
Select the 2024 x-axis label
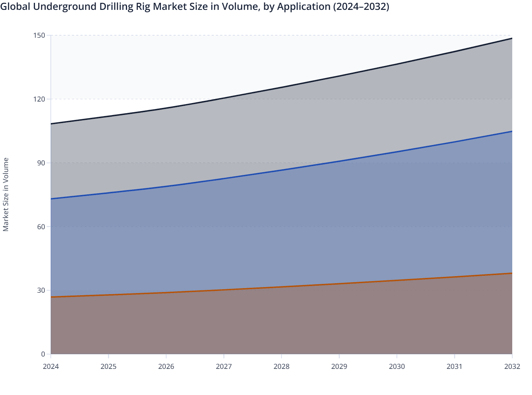click(51, 366)
